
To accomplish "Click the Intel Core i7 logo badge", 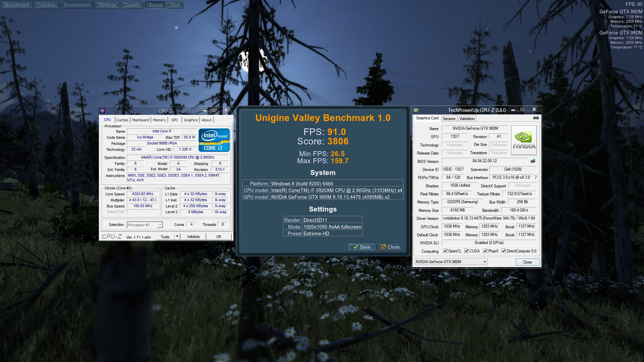I will pyautogui.click(x=214, y=140).
